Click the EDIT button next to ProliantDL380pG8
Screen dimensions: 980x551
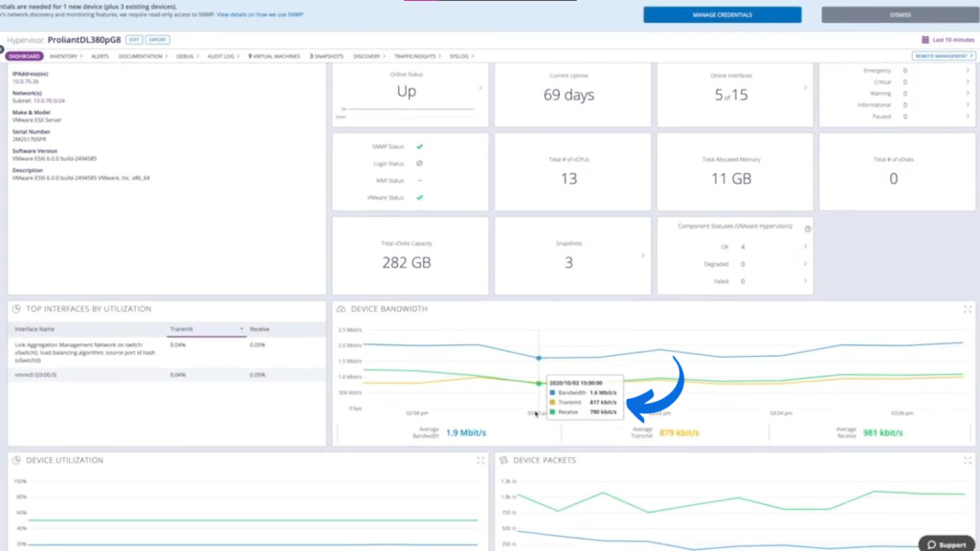coord(134,40)
